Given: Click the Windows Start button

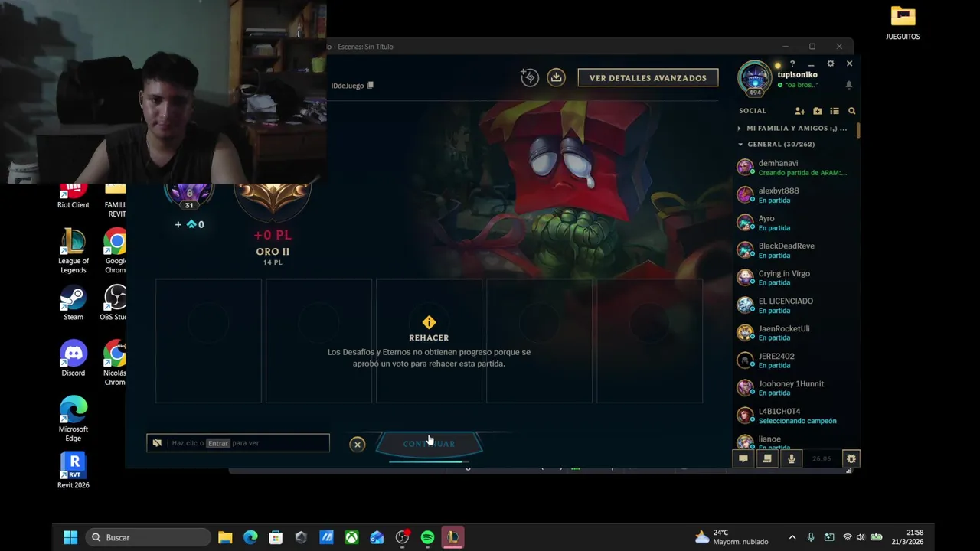Looking at the screenshot, I should tap(70, 537).
